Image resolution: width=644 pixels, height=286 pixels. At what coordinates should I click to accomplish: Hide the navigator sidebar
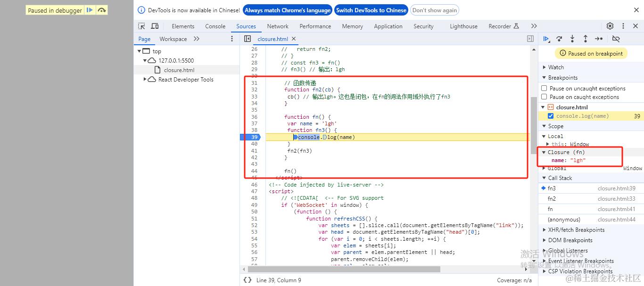point(248,39)
